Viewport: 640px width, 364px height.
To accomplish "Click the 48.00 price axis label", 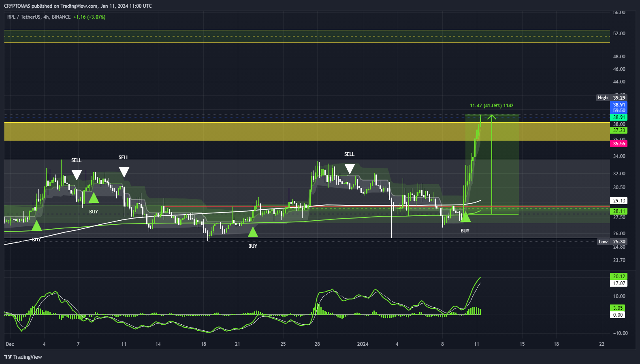I will 619,57.
